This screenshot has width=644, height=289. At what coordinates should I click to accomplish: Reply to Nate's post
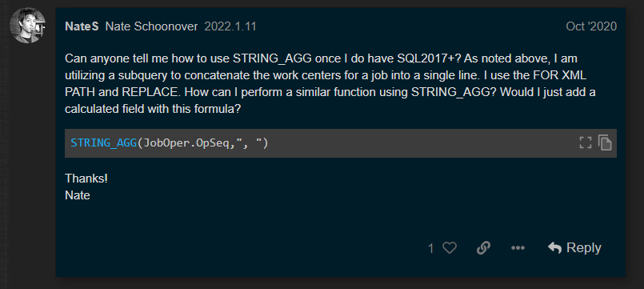[574, 248]
